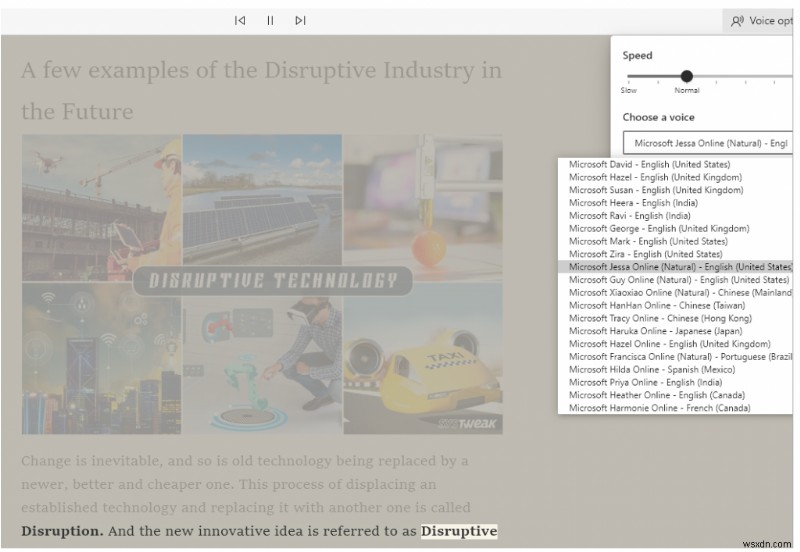Open Voice options button
800x552 pixels.
[758, 21]
